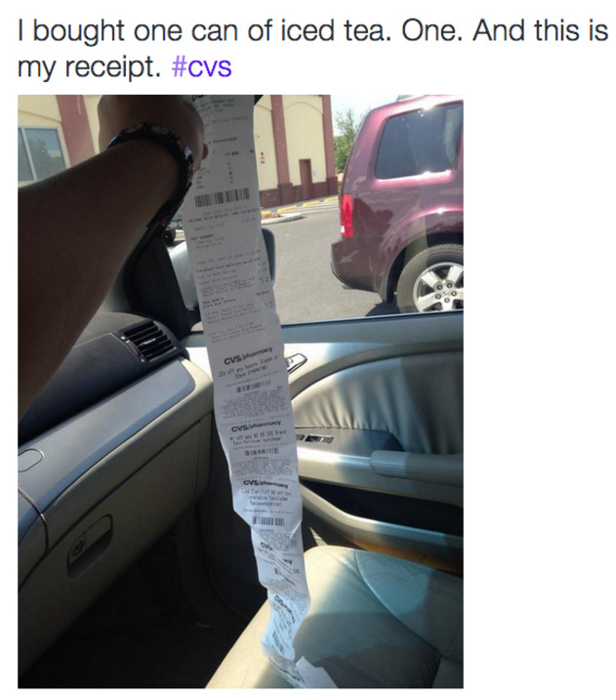The width and height of the screenshot is (616, 700).
Task: Open the attached receipt photo
Action: tap(240, 391)
